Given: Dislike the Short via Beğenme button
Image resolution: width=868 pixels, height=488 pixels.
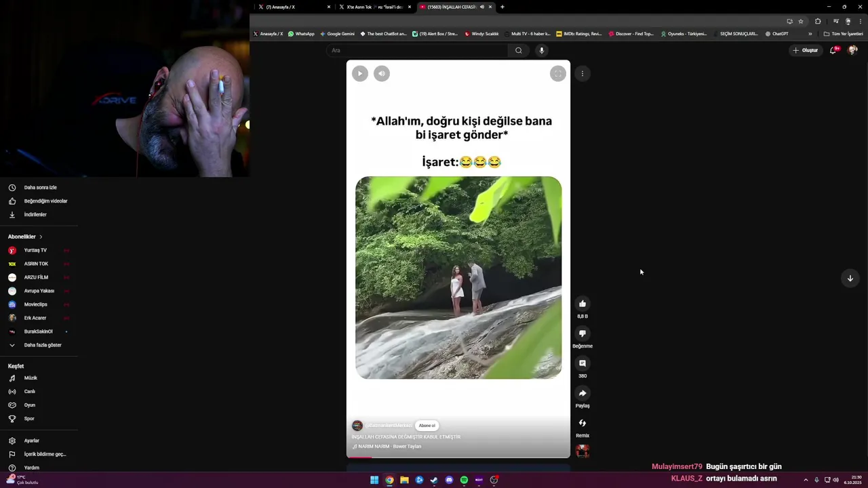Looking at the screenshot, I should (583, 333).
